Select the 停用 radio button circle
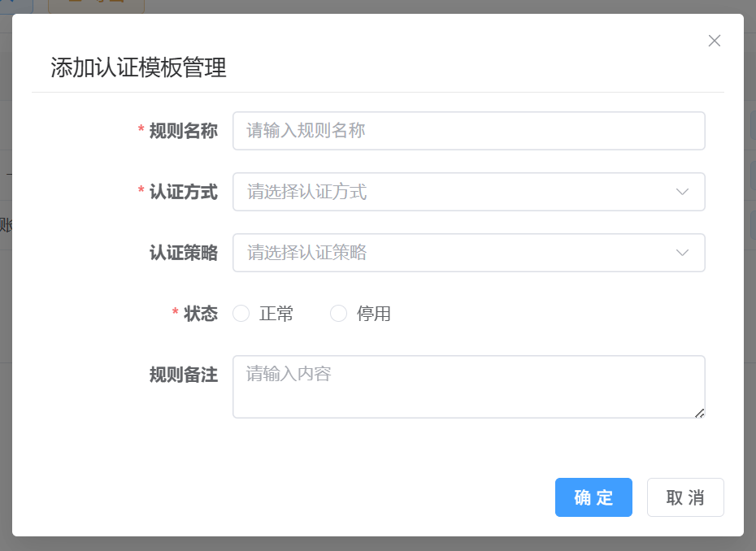 coord(338,314)
